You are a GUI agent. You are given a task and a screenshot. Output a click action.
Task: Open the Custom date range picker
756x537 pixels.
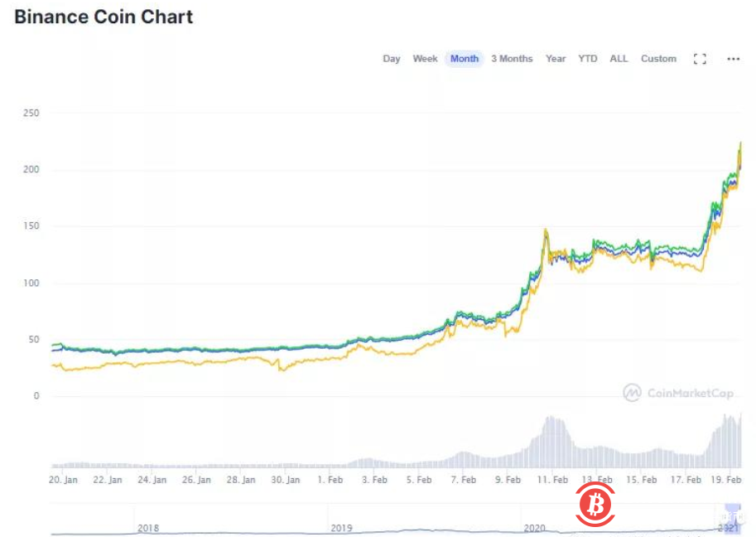(658, 59)
